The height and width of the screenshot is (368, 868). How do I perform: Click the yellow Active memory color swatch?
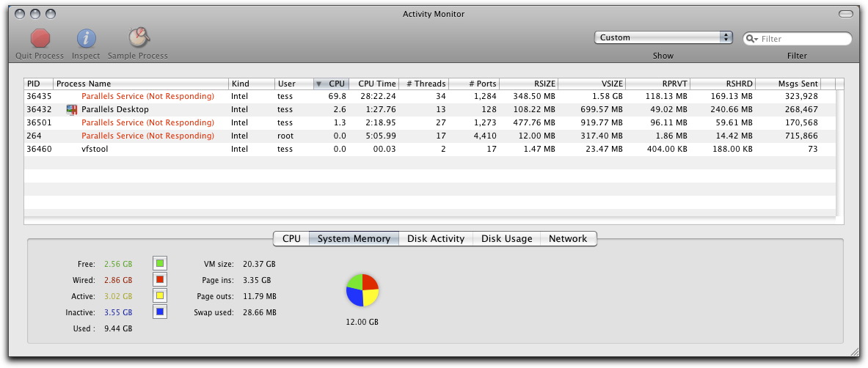tap(160, 296)
